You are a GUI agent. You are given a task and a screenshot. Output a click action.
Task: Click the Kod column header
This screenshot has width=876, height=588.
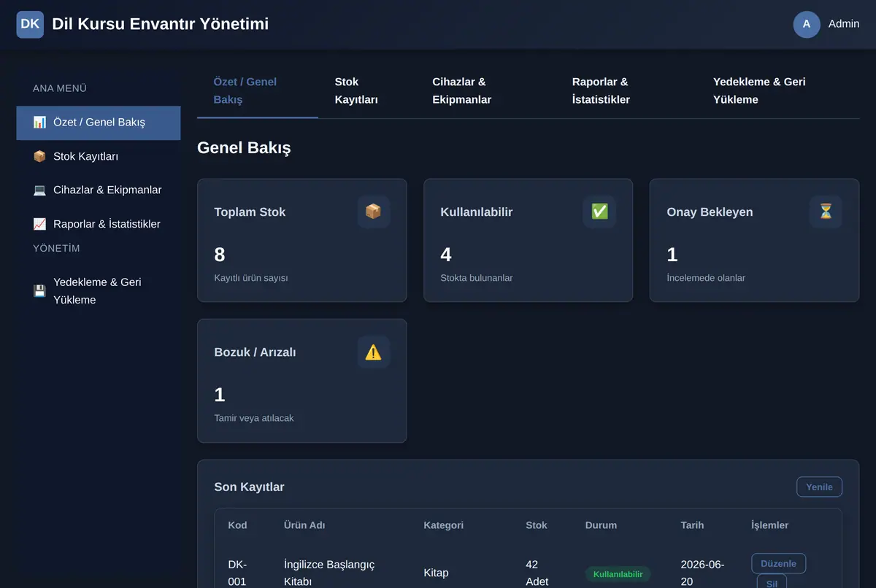coord(237,525)
